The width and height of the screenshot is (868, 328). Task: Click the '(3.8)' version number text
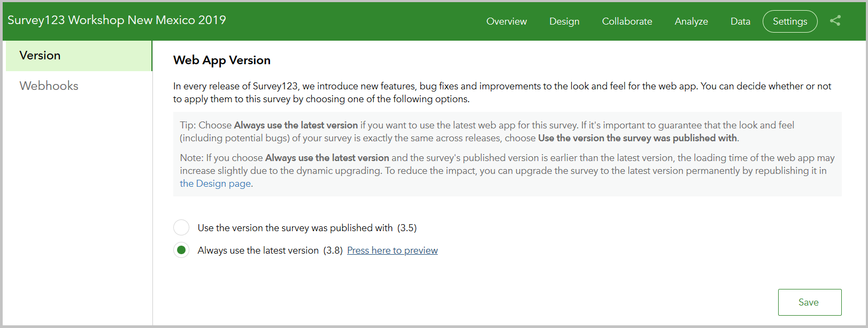tap(333, 250)
